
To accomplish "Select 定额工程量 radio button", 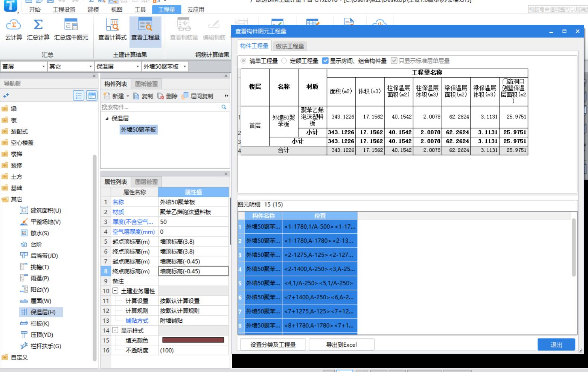I will [x=284, y=61].
